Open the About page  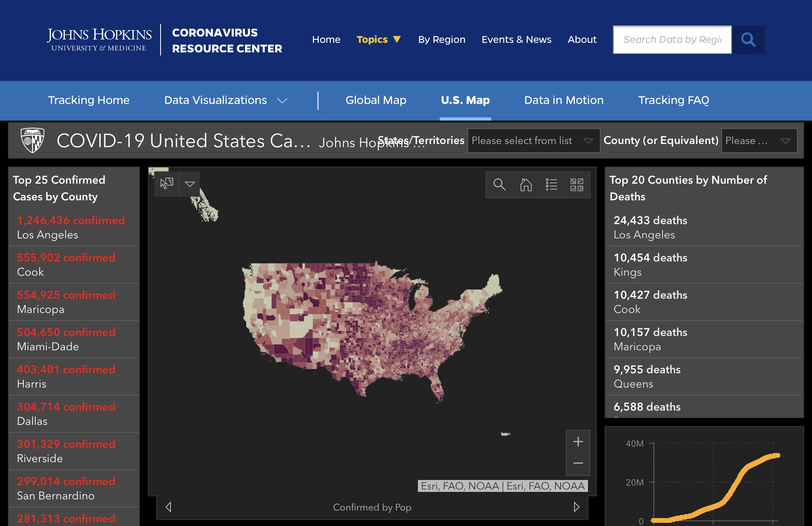(582, 39)
